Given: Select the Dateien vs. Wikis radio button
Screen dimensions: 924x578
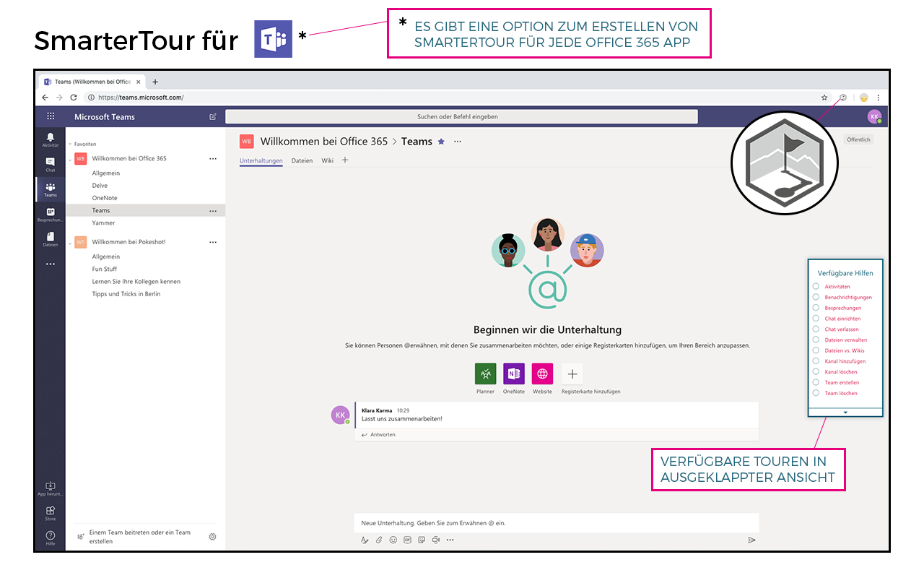Looking at the screenshot, I should tap(816, 350).
